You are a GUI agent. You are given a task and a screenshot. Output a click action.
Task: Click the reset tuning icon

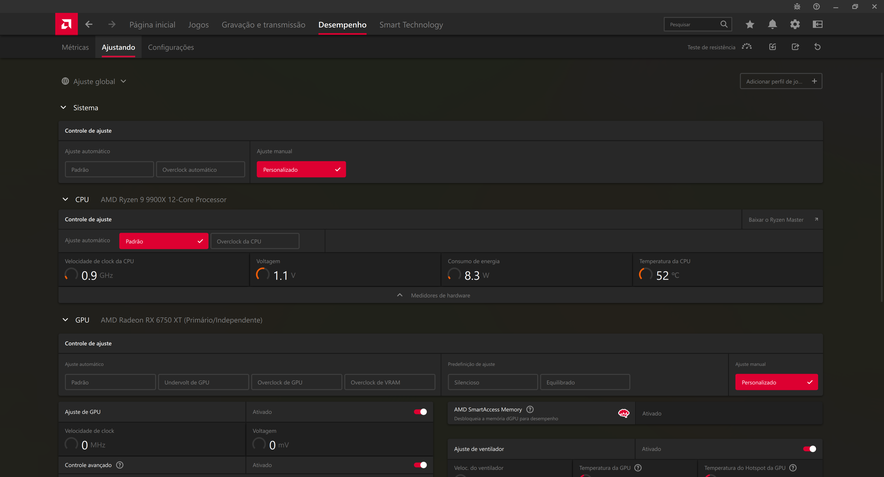click(817, 47)
